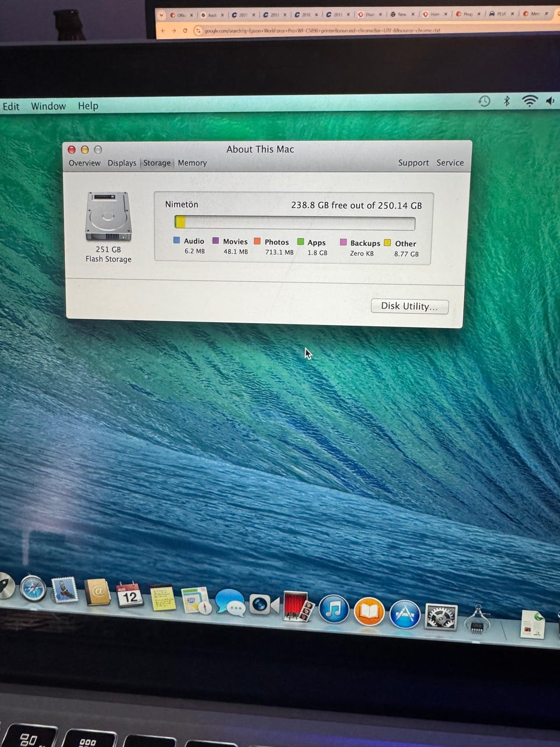Click the Disk Utility… button
The width and height of the screenshot is (560, 747).
(409, 306)
